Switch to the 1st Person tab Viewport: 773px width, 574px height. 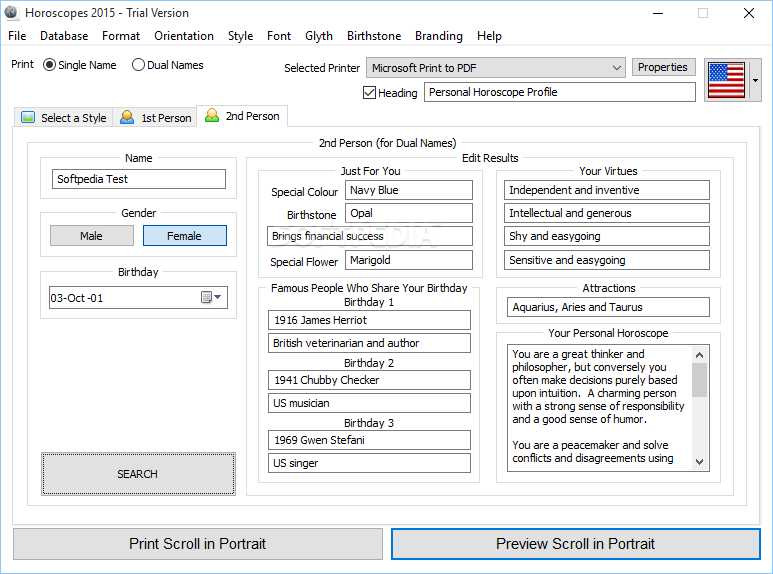pyautogui.click(x=155, y=117)
